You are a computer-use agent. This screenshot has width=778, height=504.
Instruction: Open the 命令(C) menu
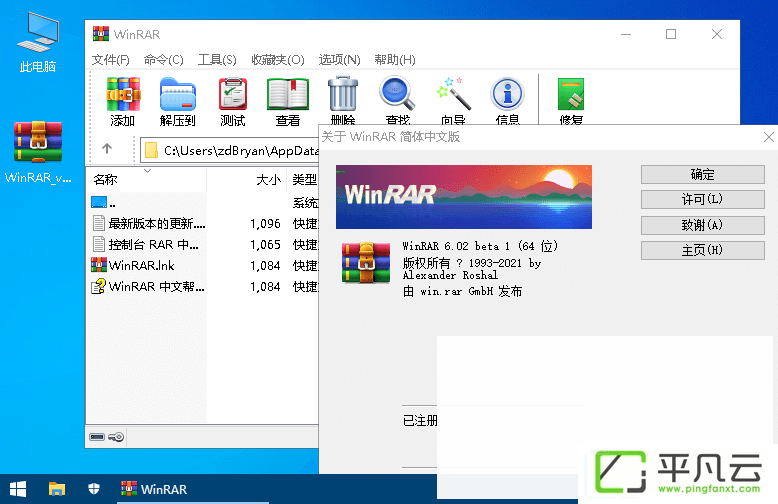click(164, 60)
